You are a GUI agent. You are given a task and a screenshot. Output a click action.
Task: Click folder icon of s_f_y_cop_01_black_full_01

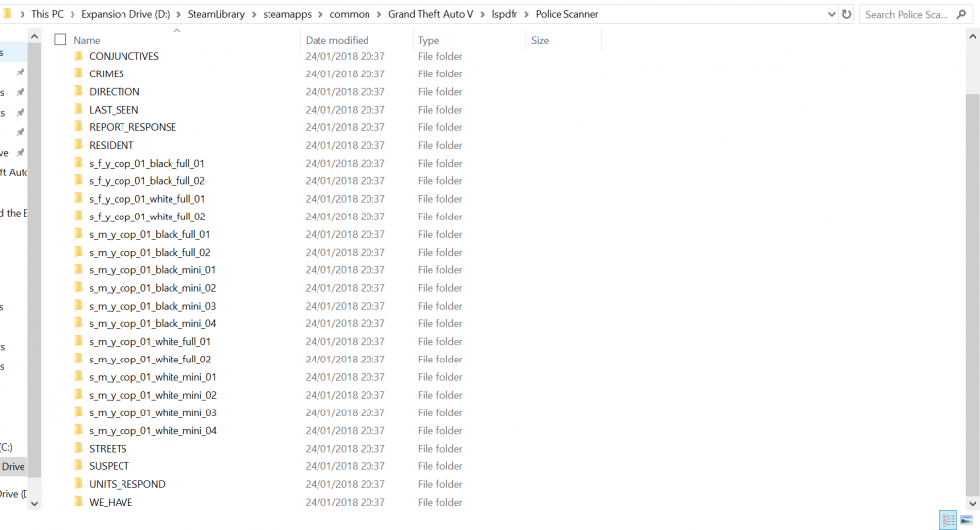coord(78,163)
